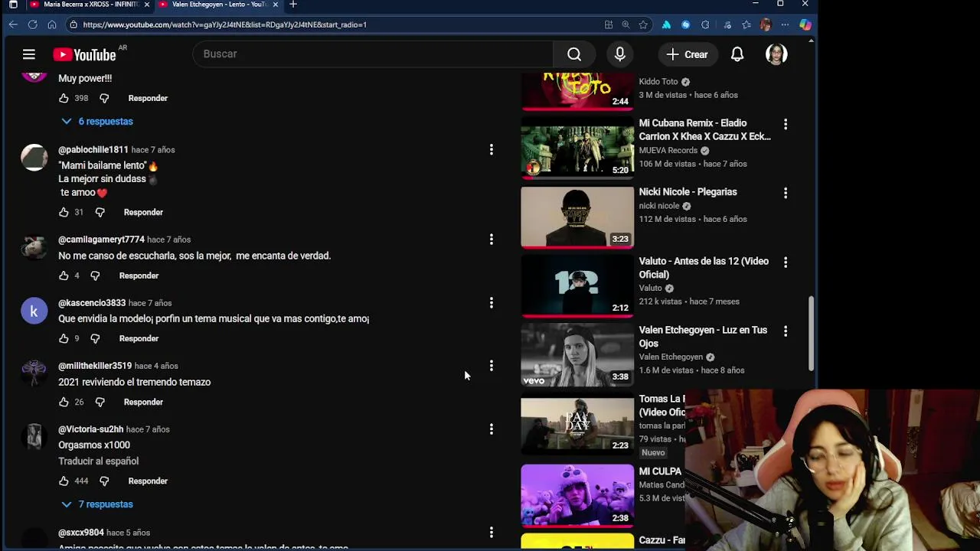Reload the current page
Image resolution: width=980 pixels, height=551 pixels.
point(32,24)
